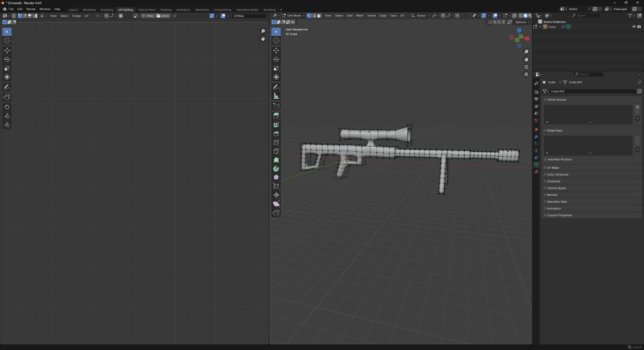Viewport: 644px width, 350px height.
Task: Select the Cursor tool in UV editor toolbar
Action: (x=7, y=41)
